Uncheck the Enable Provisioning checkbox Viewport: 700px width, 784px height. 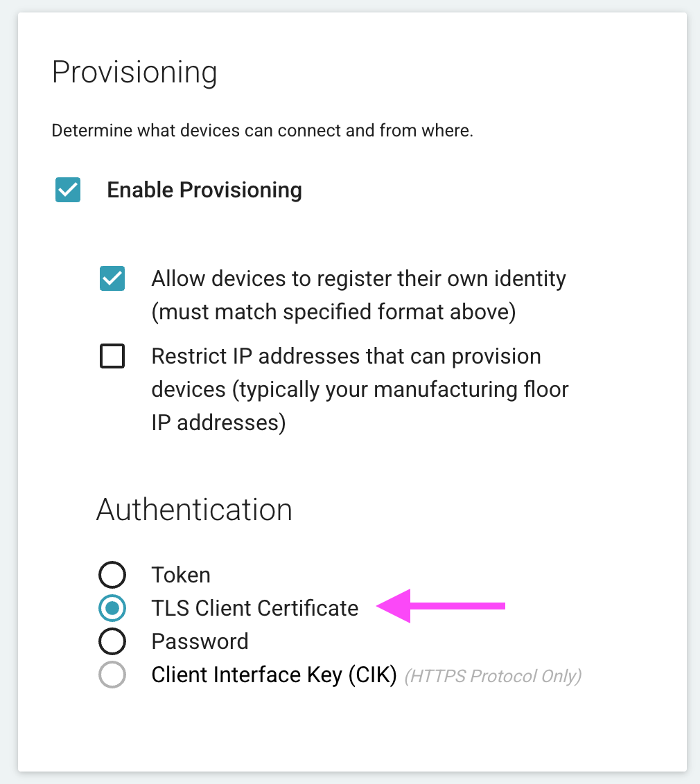point(68,190)
